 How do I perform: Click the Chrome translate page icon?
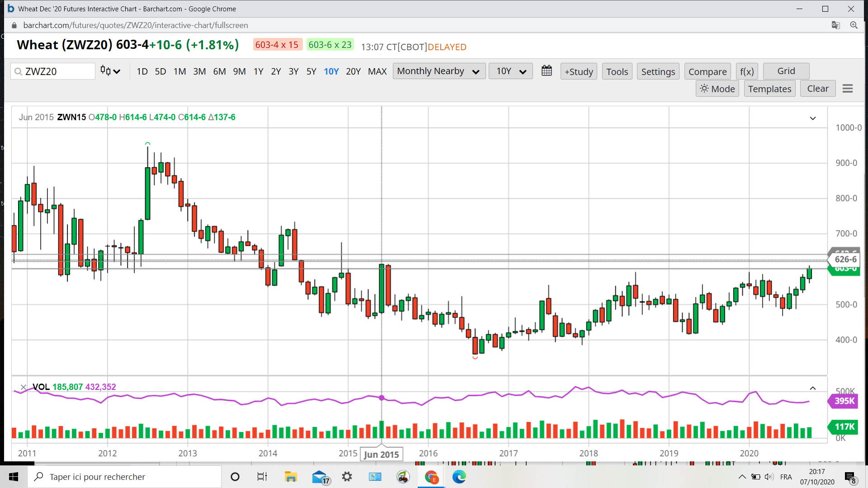click(835, 25)
